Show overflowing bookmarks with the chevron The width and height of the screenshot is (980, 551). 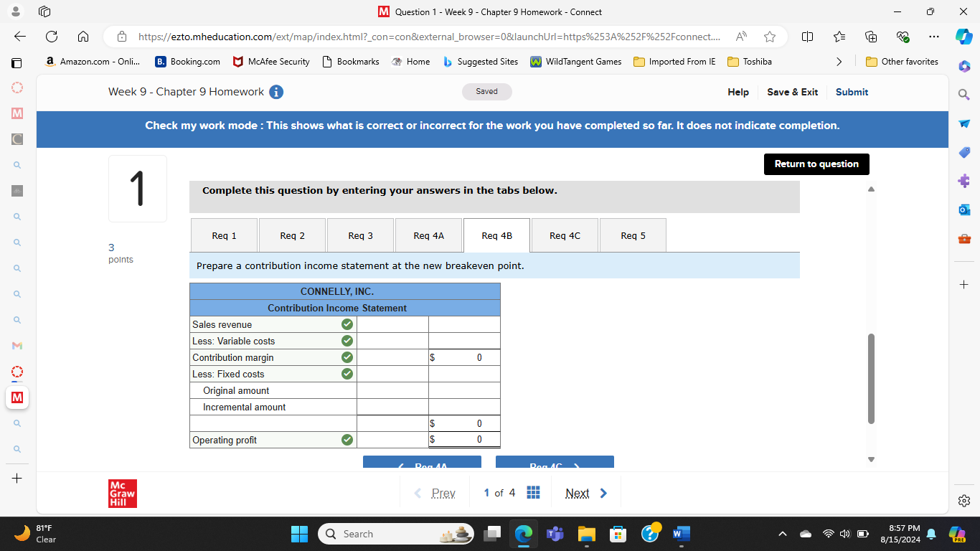[839, 62]
